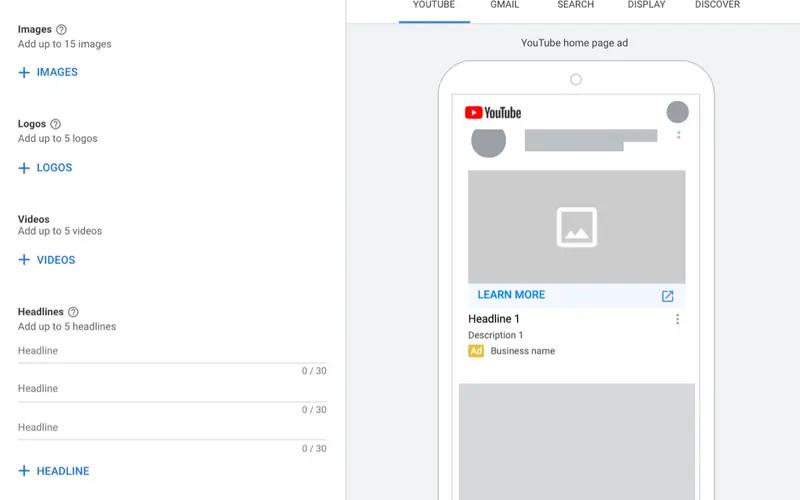800x500 pixels.
Task: Click the image placeholder icon in preview
Action: pos(577,227)
